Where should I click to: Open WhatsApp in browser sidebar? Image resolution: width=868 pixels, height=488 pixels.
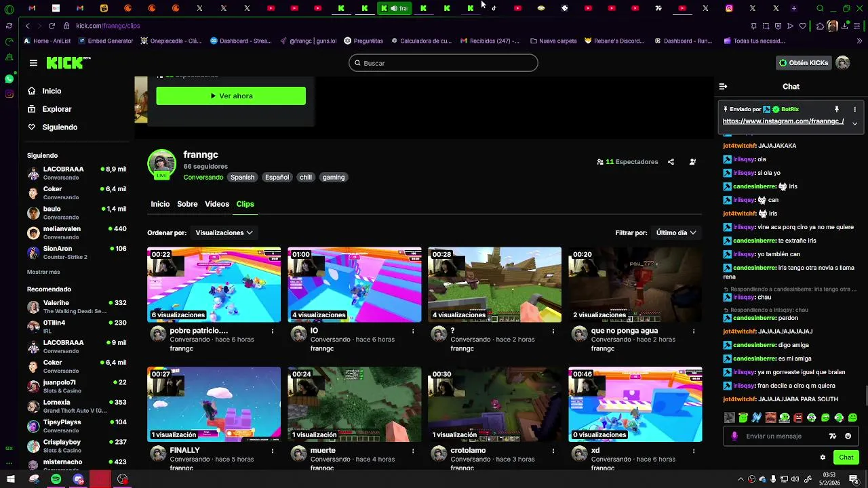point(9,79)
